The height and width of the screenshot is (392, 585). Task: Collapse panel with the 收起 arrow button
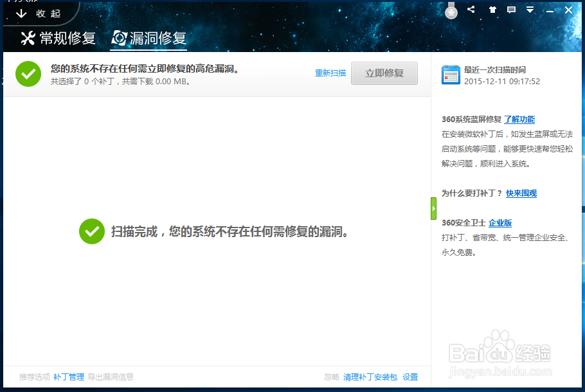(38, 13)
